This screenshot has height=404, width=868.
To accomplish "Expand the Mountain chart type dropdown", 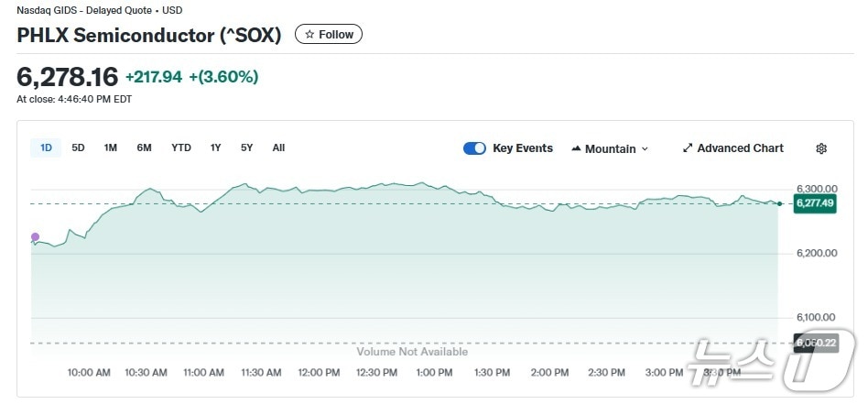I will point(645,148).
